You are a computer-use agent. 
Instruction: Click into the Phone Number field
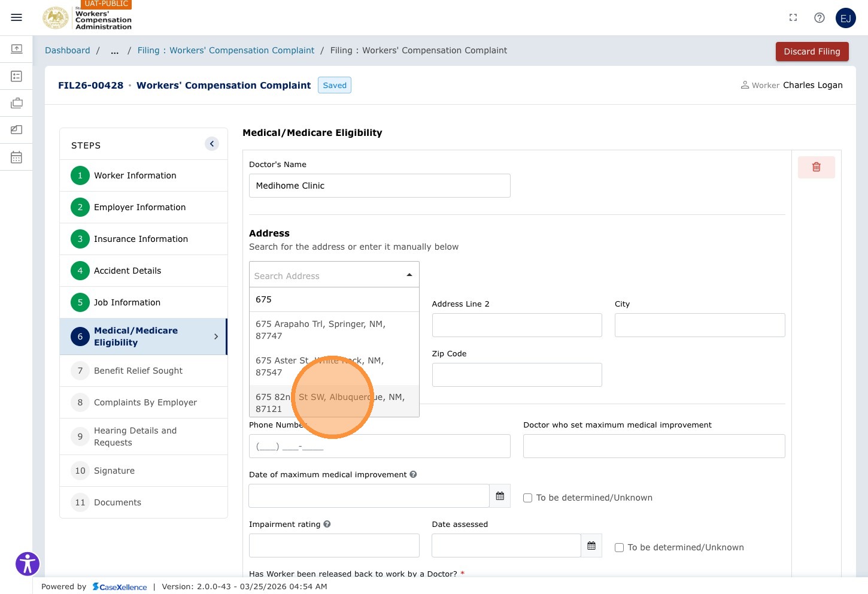[x=380, y=446]
